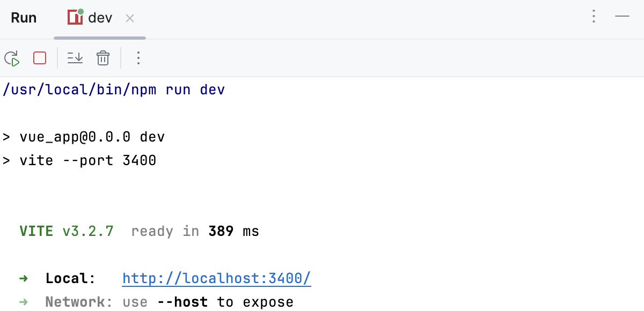Rerun the dev npm script

point(11,58)
